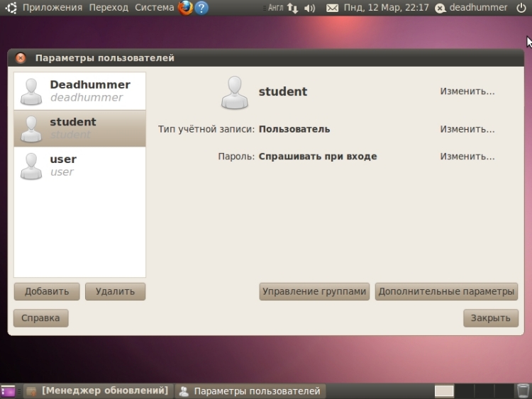
Task: Open the Trash icon in bottom panel
Action: pyautogui.click(x=522, y=390)
